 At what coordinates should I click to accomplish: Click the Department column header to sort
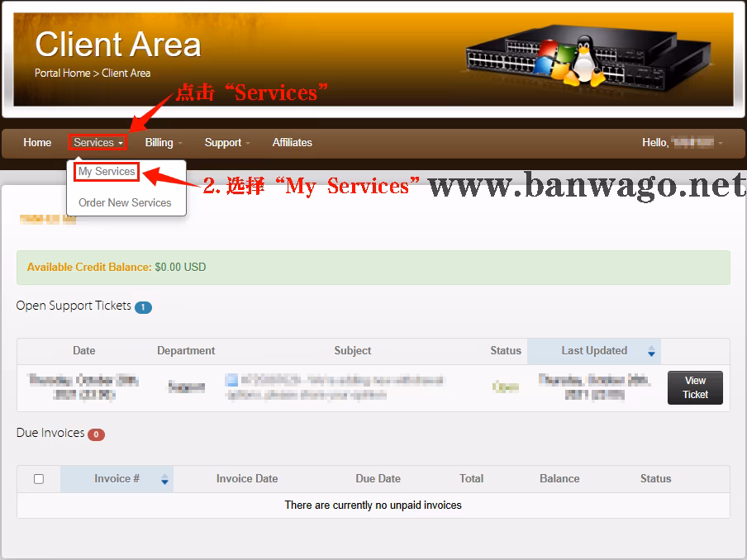click(x=186, y=351)
